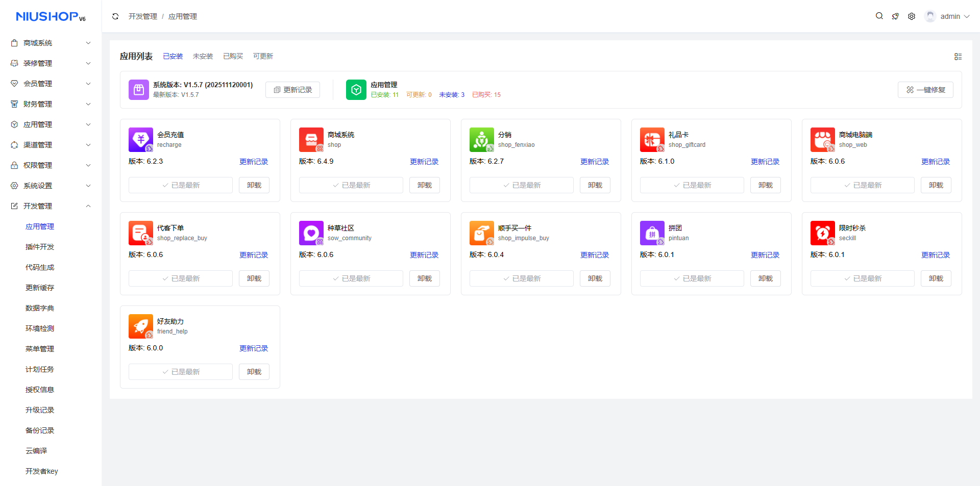Click the 限时秒杀 seckill alarm icon
980x486 pixels.
pos(822,233)
